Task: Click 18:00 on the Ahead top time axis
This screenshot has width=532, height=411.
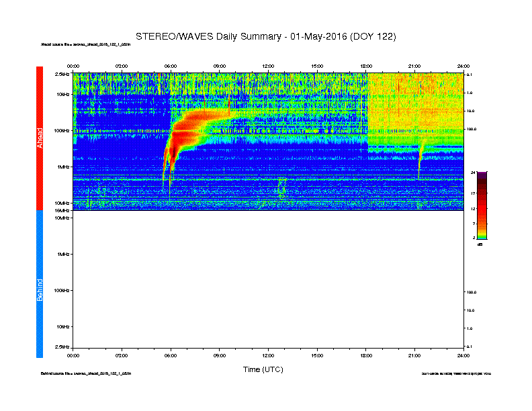Action: coord(365,66)
